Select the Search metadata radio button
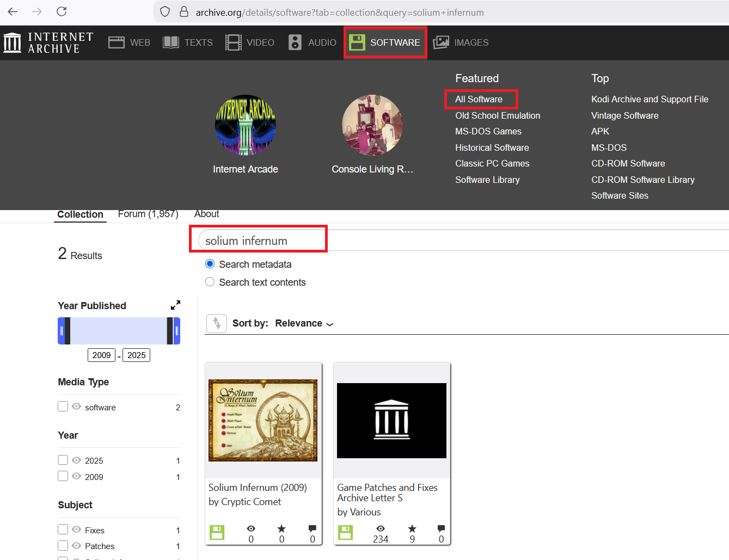Viewport: 729px width, 560px height. pos(210,264)
